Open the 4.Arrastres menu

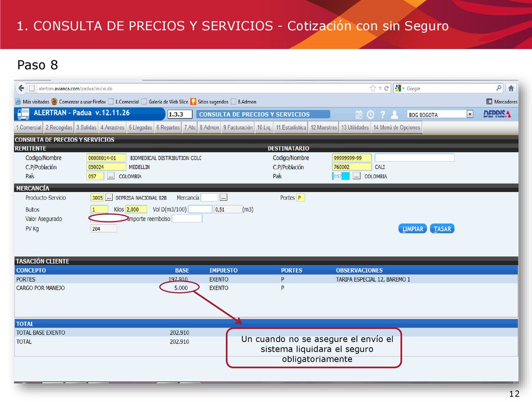tap(112, 127)
